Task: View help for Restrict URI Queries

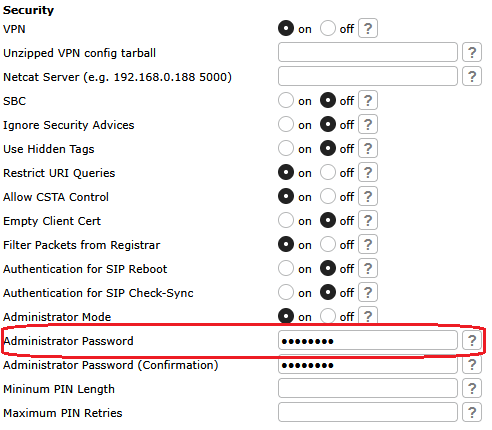Action: (x=368, y=172)
